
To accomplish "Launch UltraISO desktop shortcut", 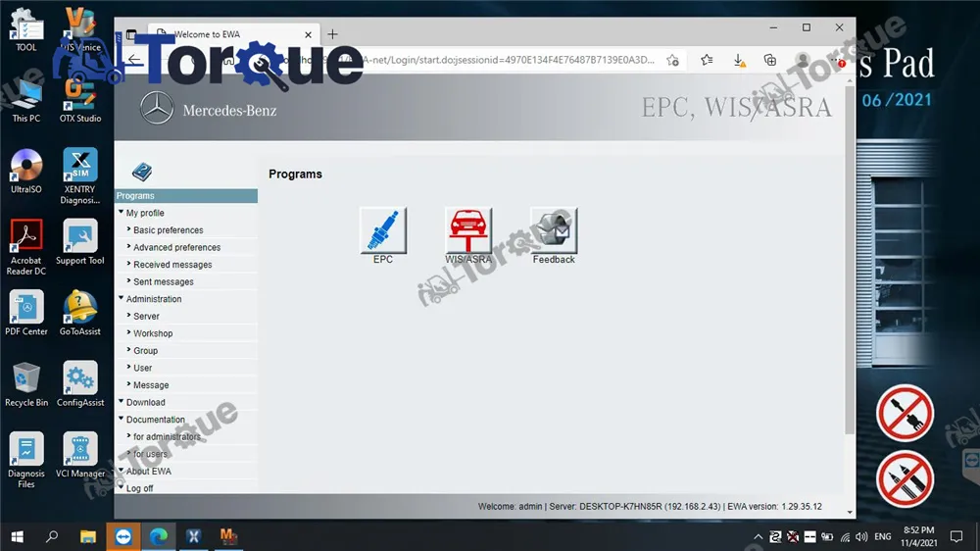I will tap(26, 172).
